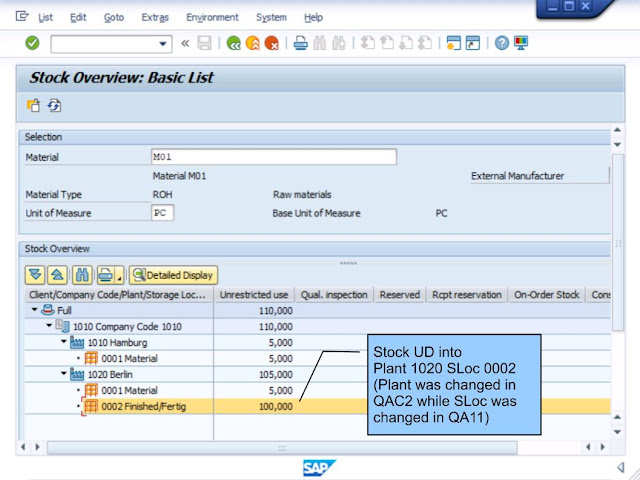The height and width of the screenshot is (480, 640).
Task: Click the Rcpt reservation column header
Action: tap(467, 295)
